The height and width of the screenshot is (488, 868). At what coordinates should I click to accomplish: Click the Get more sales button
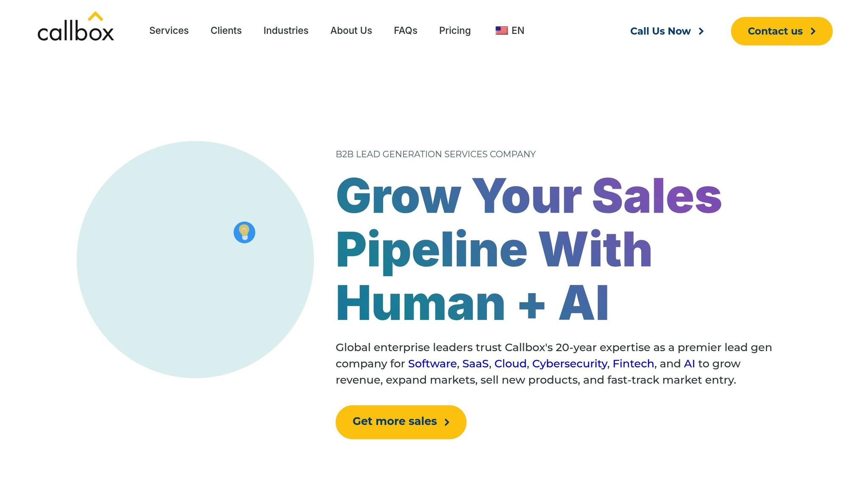point(401,421)
